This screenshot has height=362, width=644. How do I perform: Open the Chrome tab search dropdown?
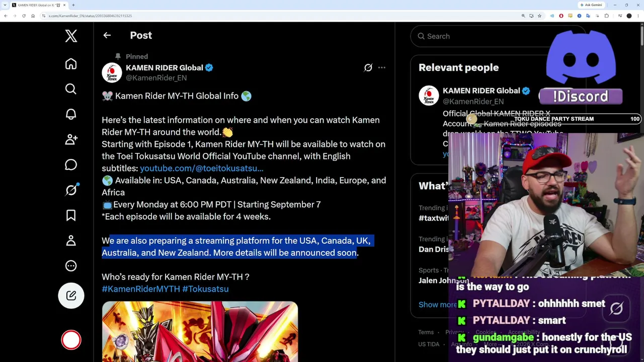(x=6, y=5)
